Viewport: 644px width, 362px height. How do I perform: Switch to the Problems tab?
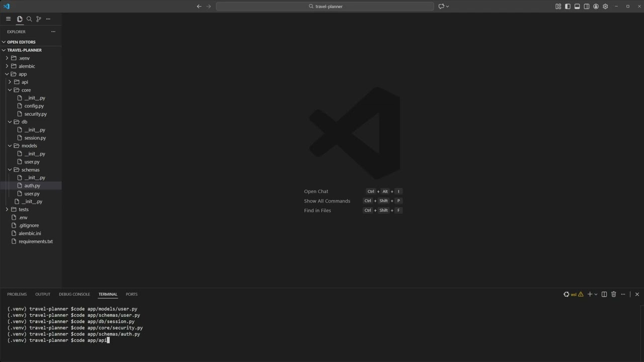click(x=17, y=294)
